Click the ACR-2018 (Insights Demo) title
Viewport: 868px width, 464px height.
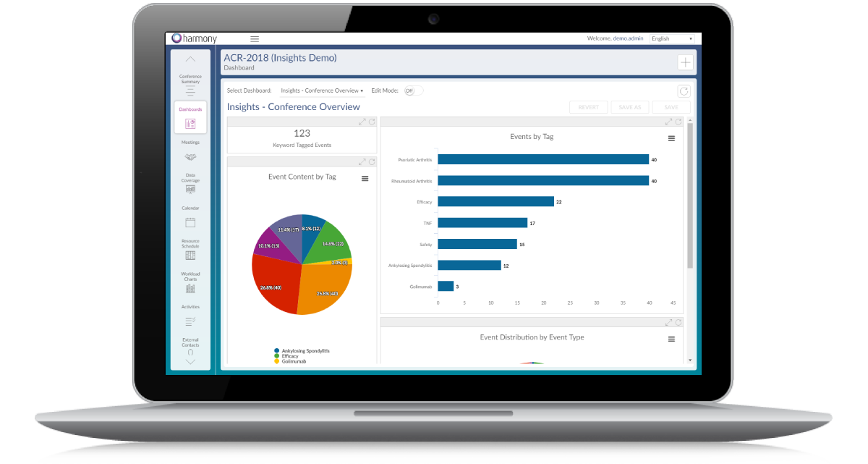pos(280,58)
